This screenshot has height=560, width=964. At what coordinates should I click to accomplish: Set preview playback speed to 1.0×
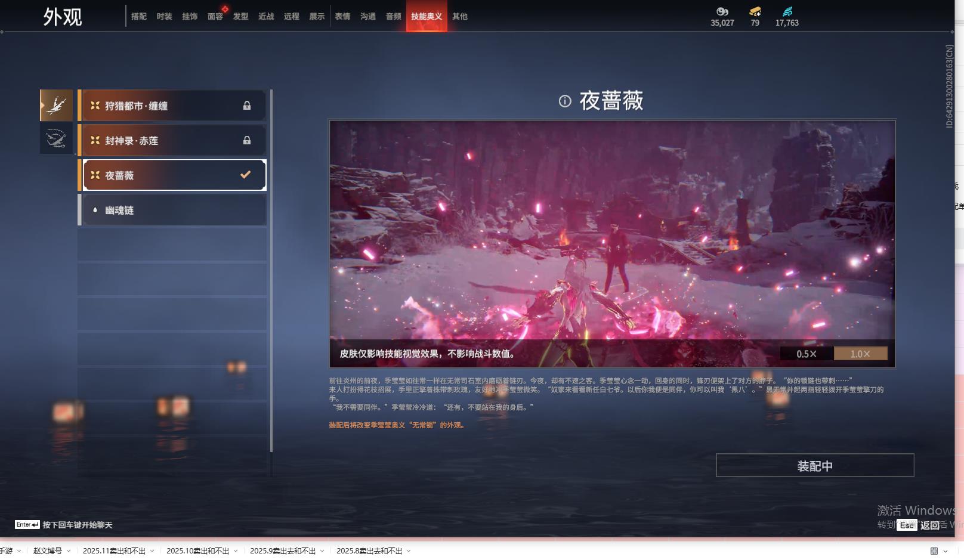[x=860, y=354]
